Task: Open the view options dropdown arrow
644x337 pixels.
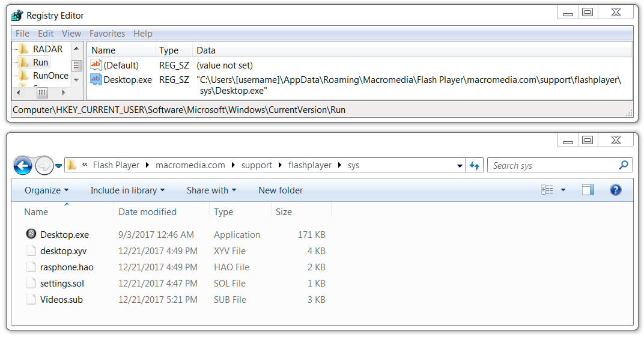Action: point(563,190)
